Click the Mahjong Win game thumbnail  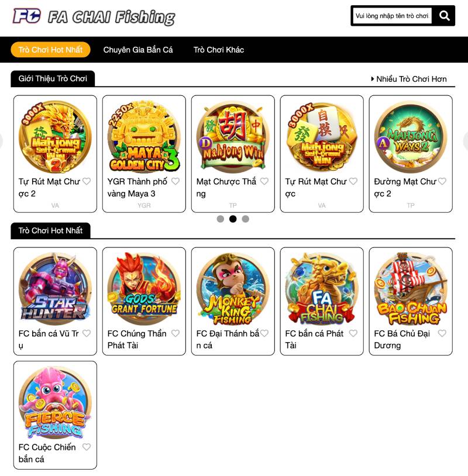click(233, 137)
